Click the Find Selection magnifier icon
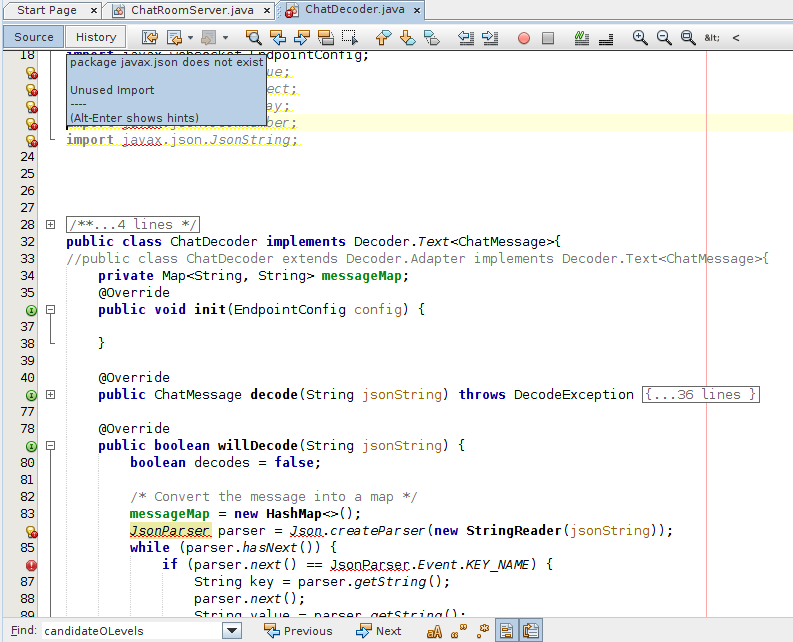This screenshot has width=793, height=642. (253, 37)
